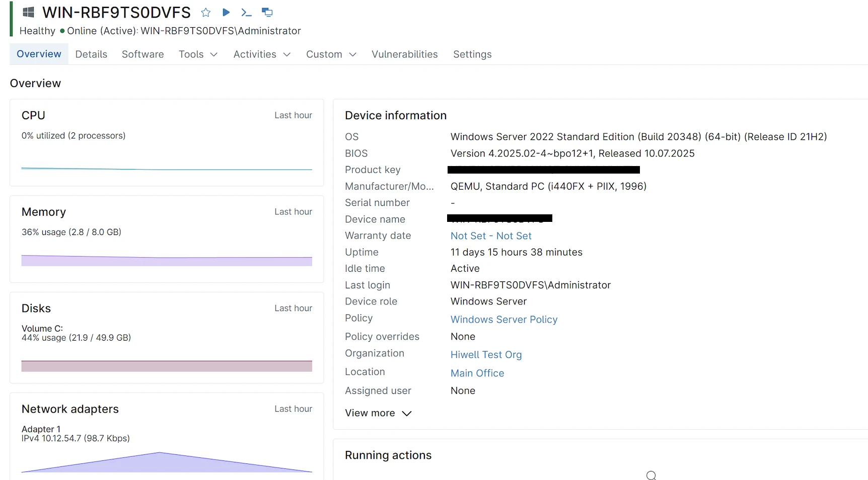The width and height of the screenshot is (868, 480).
Task: Open the terminal command-line icon
Action: 246,13
